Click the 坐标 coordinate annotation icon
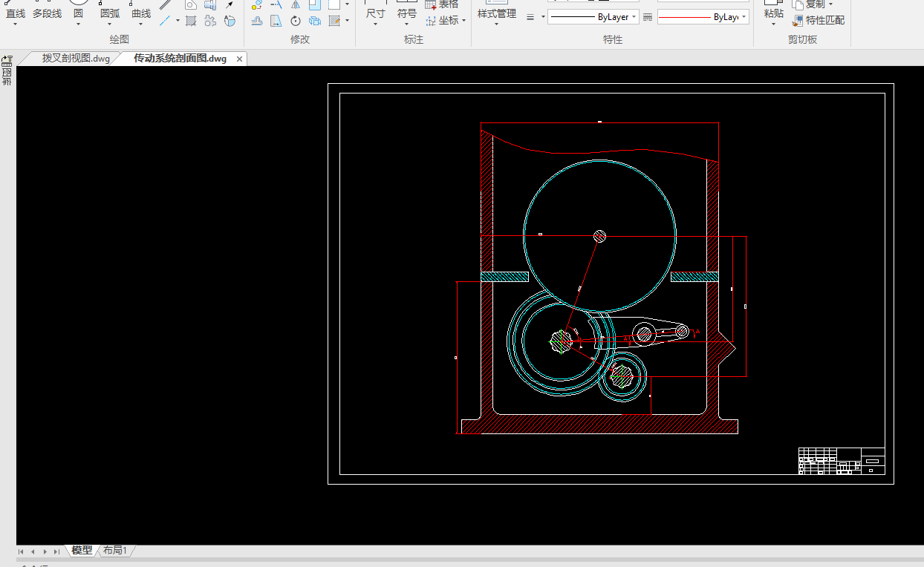 [x=432, y=21]
